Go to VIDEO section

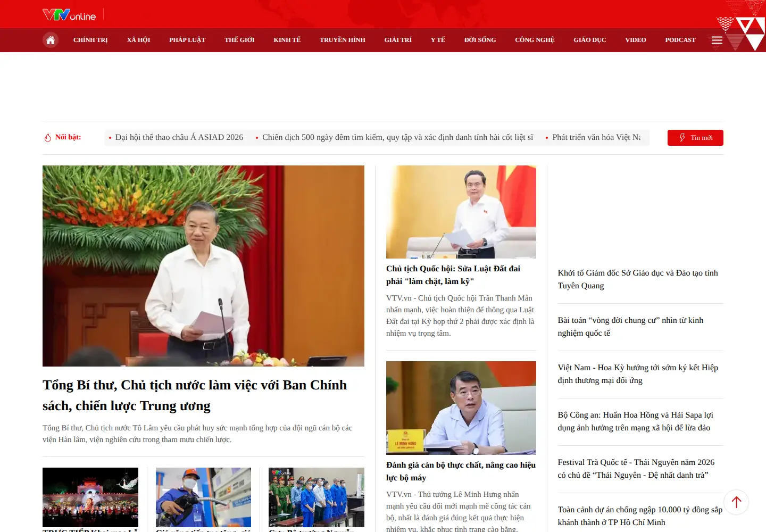(636, 40)
